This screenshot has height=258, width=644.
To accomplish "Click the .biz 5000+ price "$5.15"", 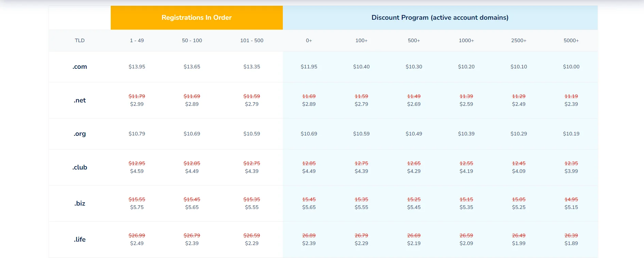I will tap(571, 207).
